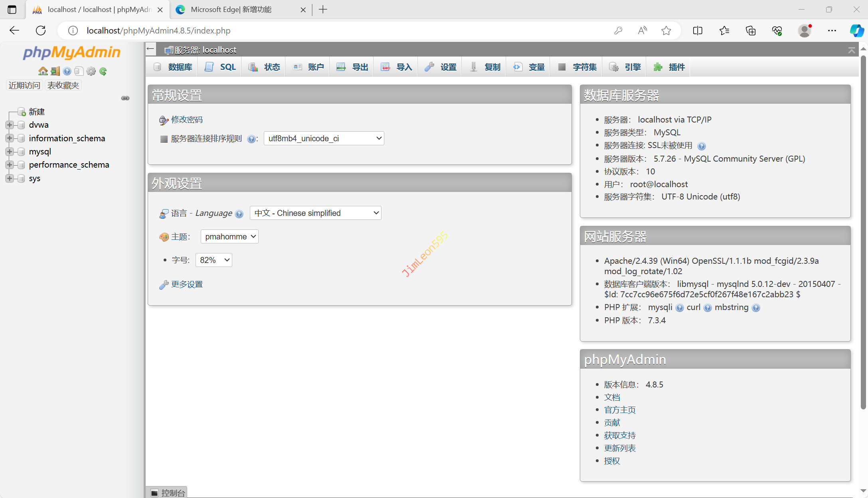This screenshot has width=868, height=498.
Task: Click the phpMyAdmin home icon
Action: click(x=43, y=71)
